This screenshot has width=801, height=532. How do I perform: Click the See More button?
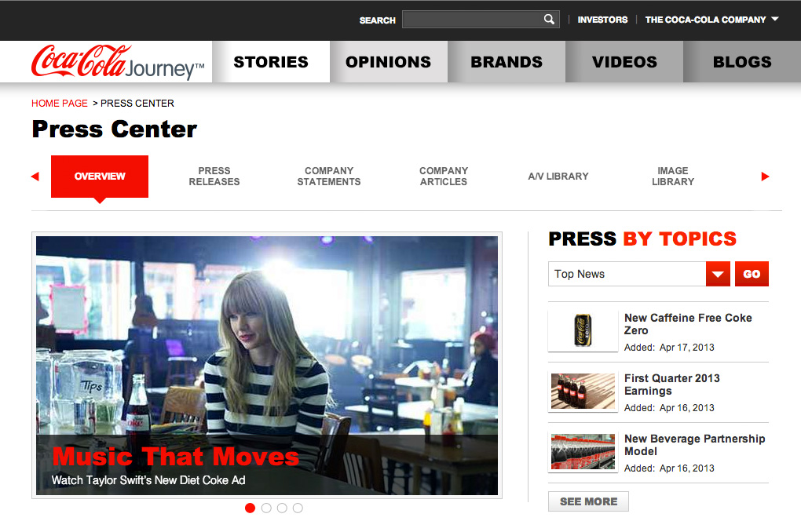tap(588, 501)
